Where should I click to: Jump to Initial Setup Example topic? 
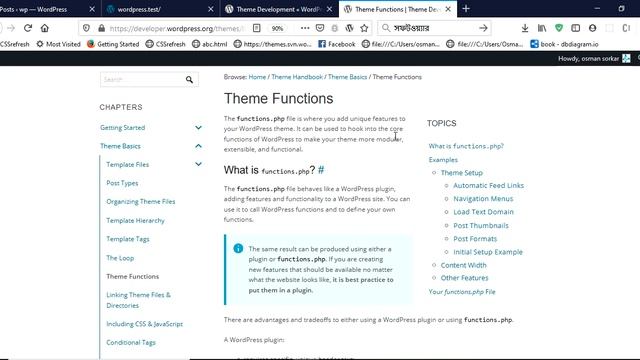coord(488,252)
